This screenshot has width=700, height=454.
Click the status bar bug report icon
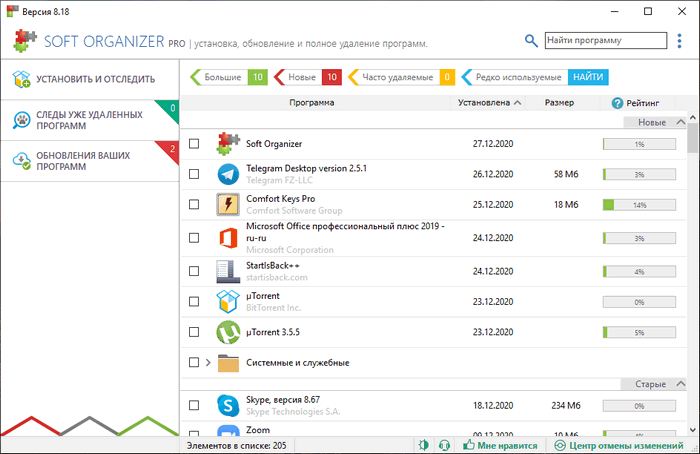423,445
